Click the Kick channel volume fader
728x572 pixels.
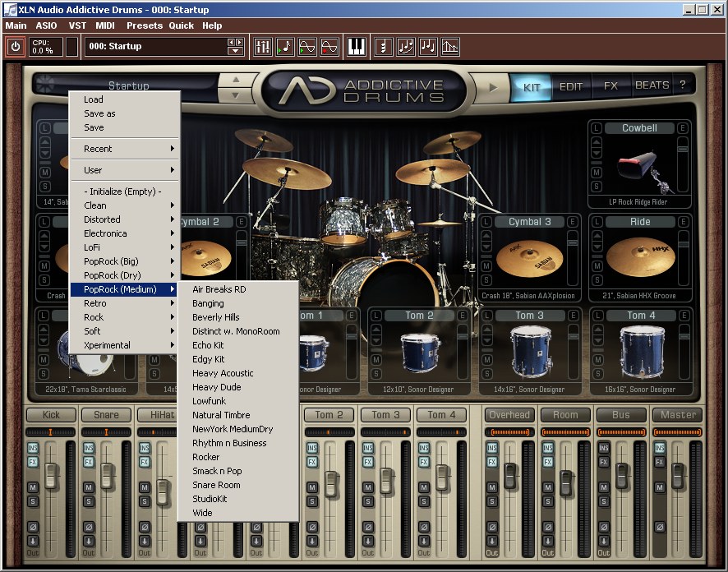51,475
